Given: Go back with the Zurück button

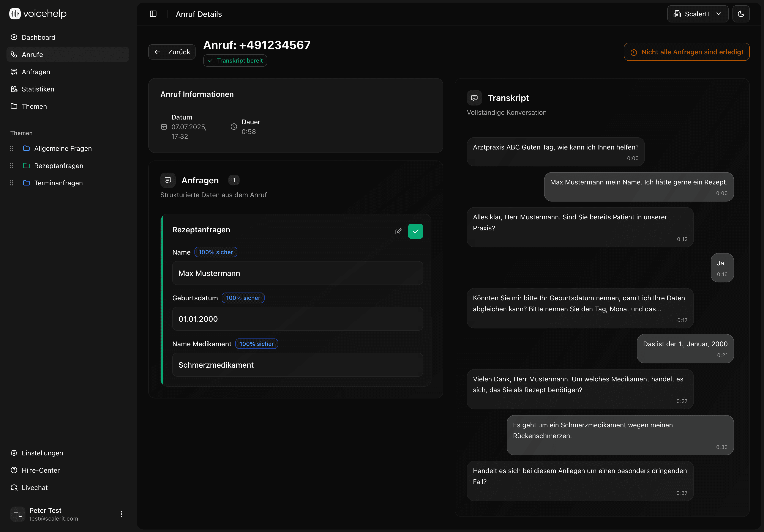Looking at the screenshot, I should [172, 52].
